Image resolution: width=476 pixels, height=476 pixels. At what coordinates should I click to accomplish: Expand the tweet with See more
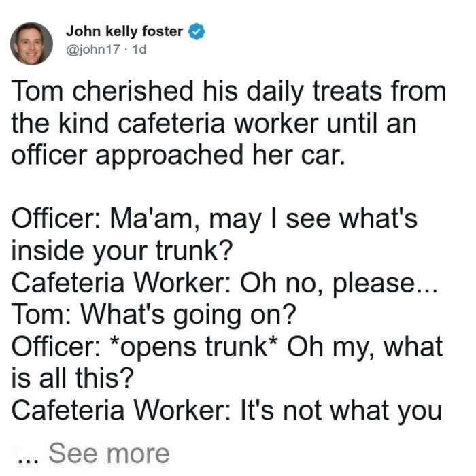(109, 454)
